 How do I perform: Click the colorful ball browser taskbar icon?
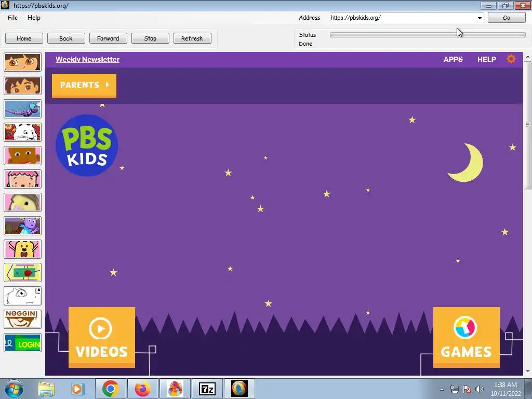(x=240, y=389)
